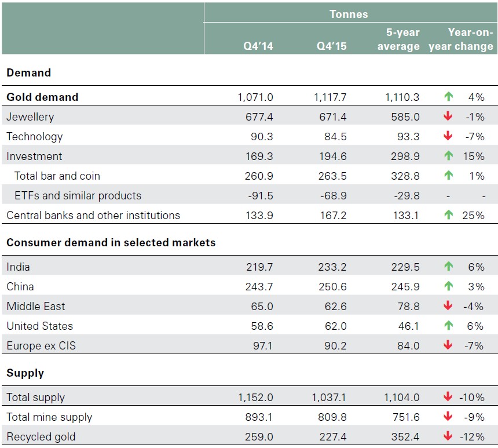Click the red arrow in Recycled gold row

(x=448, y=436)
